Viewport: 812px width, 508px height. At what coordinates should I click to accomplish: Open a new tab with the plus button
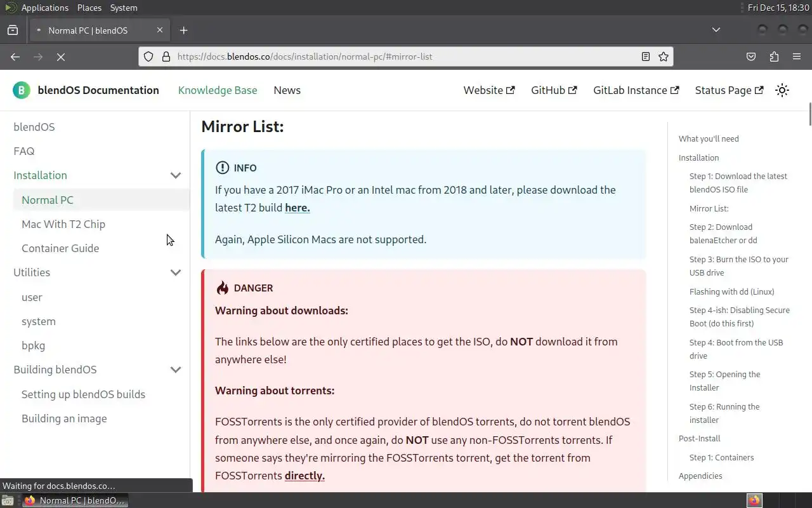pyautogui.click(x=183, y=30)
